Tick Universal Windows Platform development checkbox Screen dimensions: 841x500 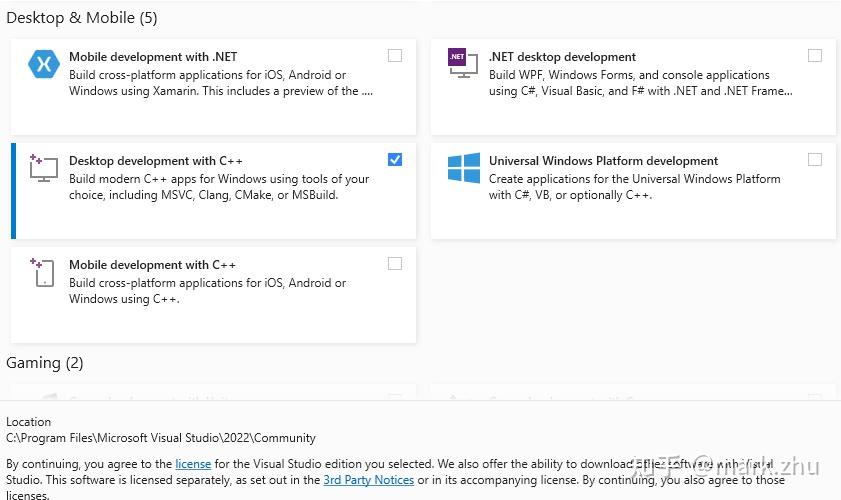pos(815,160)
